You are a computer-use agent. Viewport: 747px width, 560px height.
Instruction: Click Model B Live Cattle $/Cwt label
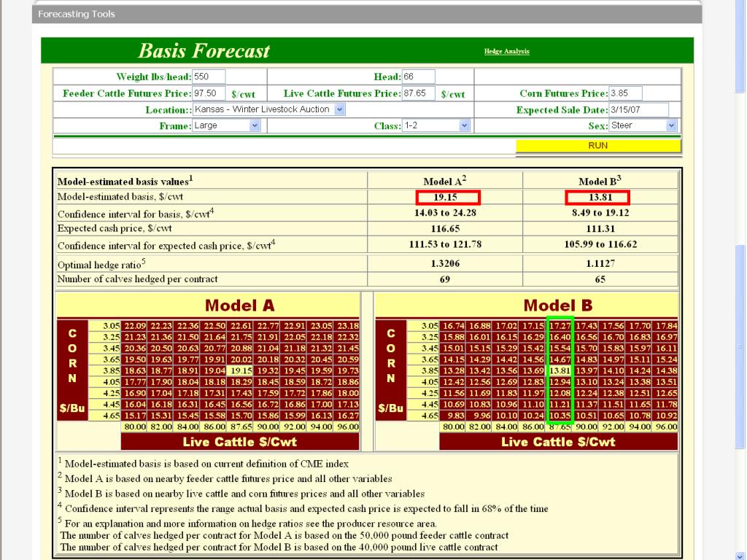(558, 442)
